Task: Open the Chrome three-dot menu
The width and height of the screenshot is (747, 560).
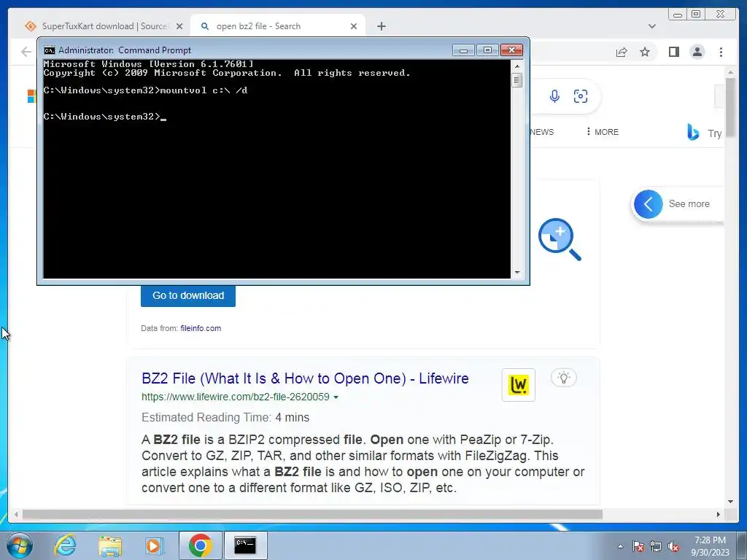Action: (x=721, y=52)
